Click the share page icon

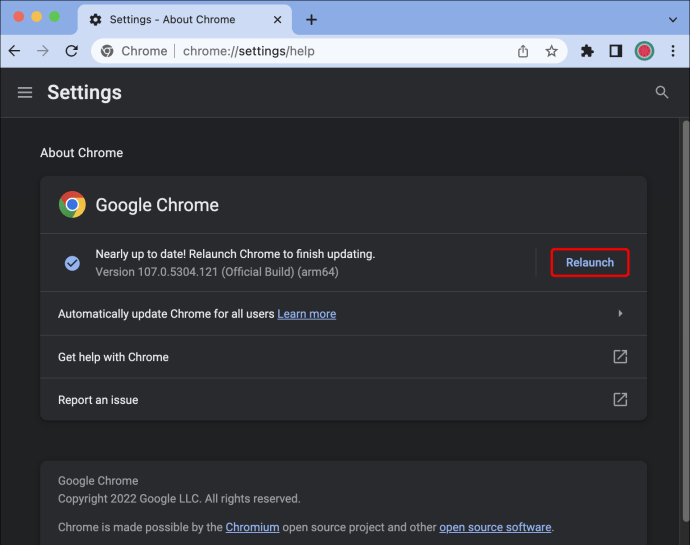pos(523,52)
